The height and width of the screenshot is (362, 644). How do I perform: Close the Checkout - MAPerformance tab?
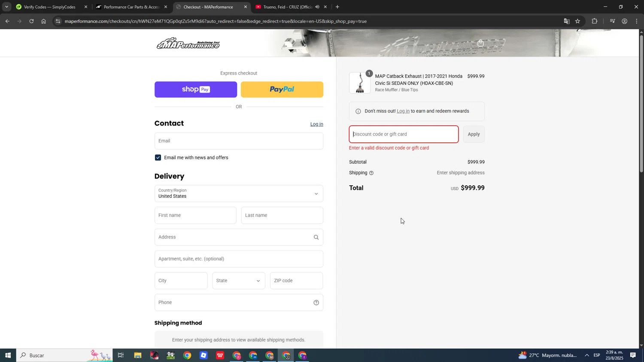pyautogui.click(x=246, y=7)
